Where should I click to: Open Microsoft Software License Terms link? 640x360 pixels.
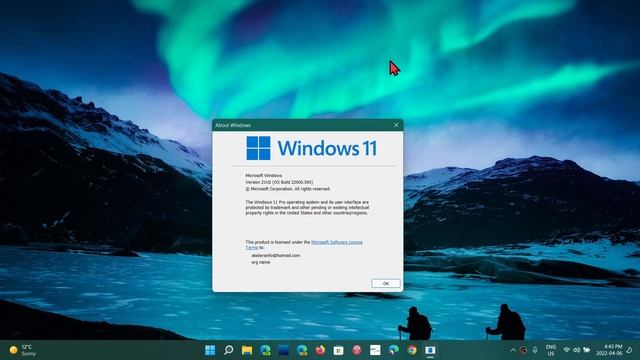[x=304, y=245]
